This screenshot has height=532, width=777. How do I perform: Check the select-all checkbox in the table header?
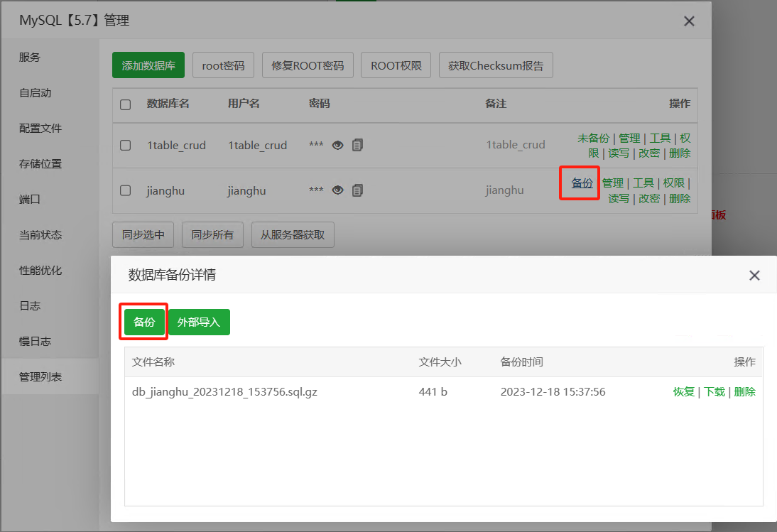(126, 104)
